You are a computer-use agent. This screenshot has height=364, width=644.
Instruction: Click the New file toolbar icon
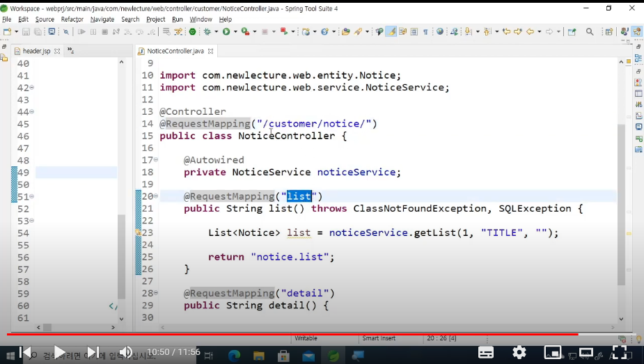point(7,31)
